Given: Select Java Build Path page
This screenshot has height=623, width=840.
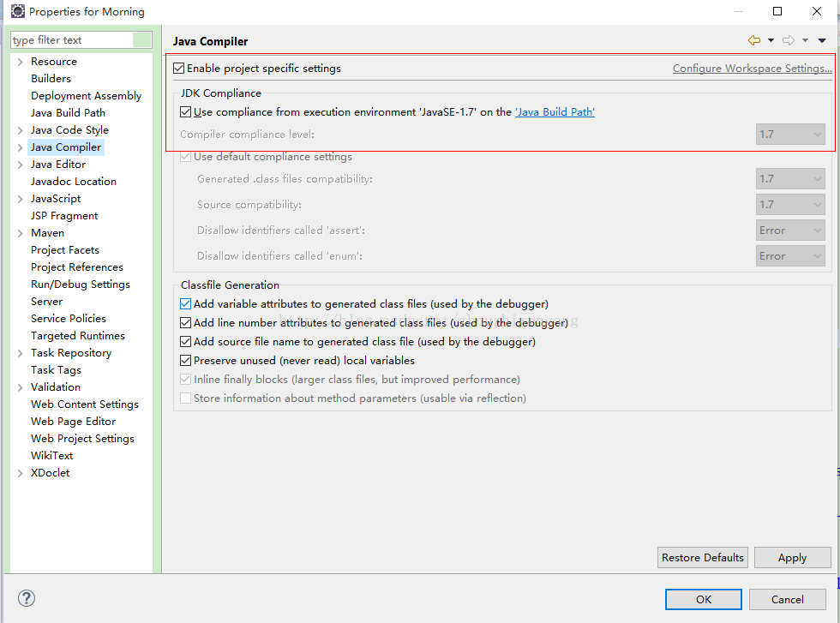Looking at the screenshot, I should (68, 113).
